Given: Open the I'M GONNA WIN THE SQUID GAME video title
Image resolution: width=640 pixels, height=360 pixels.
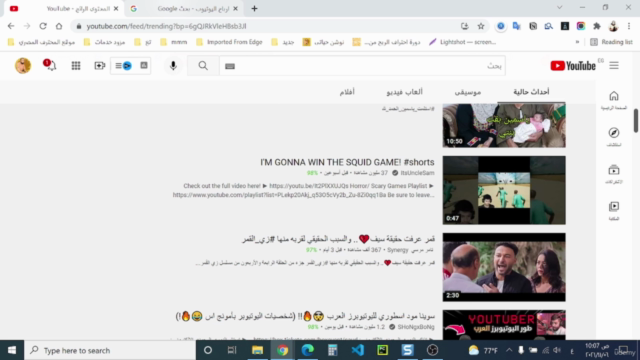Looking at the screenshot, I should pos(347,162).
